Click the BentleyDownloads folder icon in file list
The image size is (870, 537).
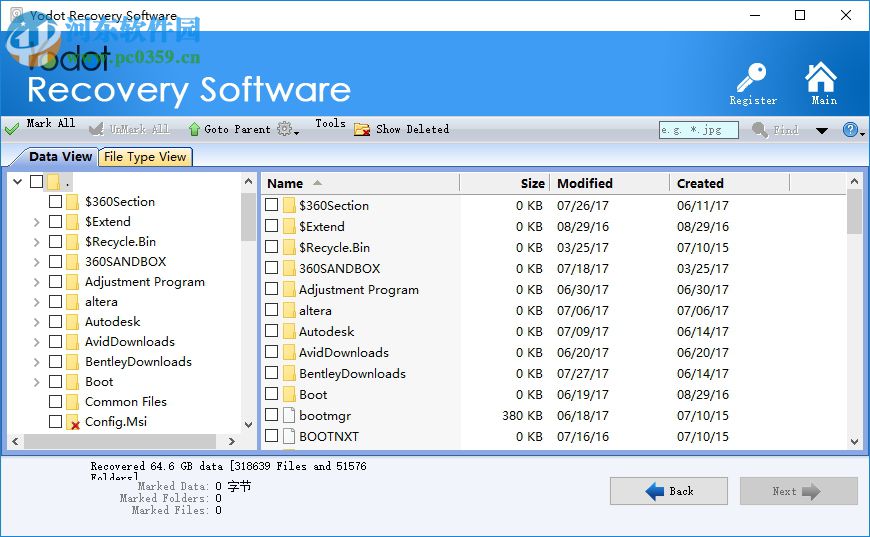click(x=289, y=373)
